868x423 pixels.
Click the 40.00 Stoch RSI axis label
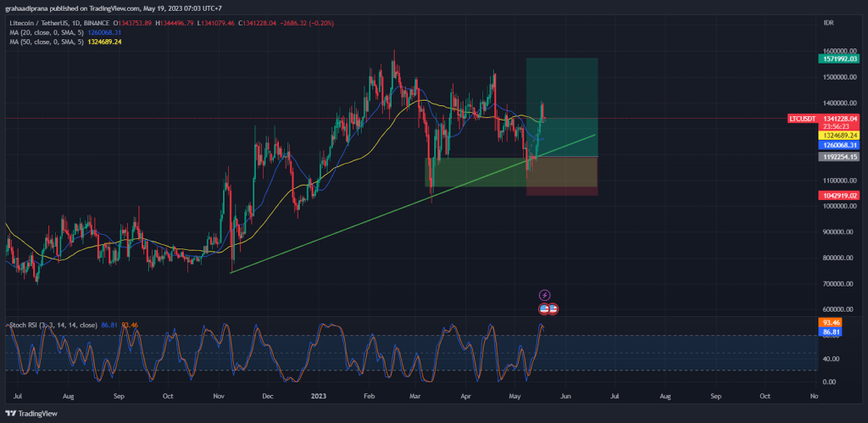(x=831, y=359)
